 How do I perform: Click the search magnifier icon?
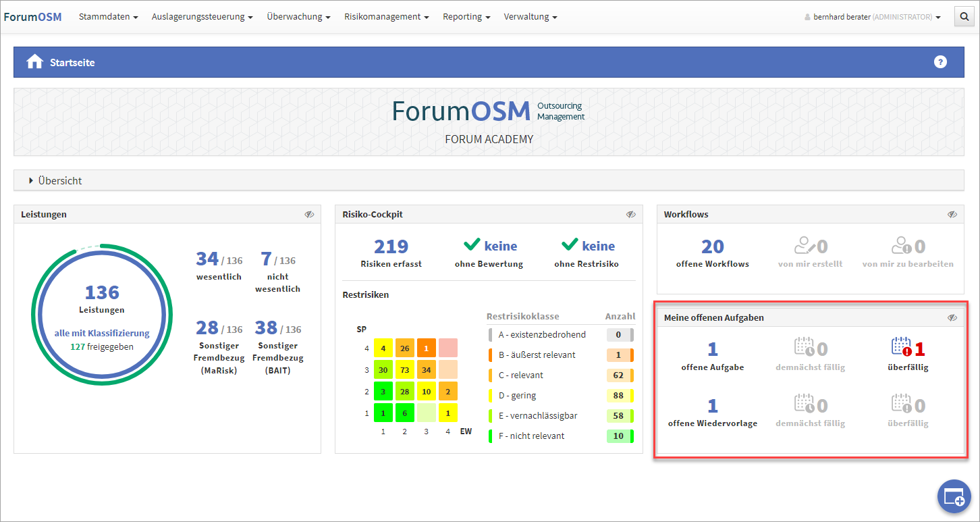coord(963,17)
